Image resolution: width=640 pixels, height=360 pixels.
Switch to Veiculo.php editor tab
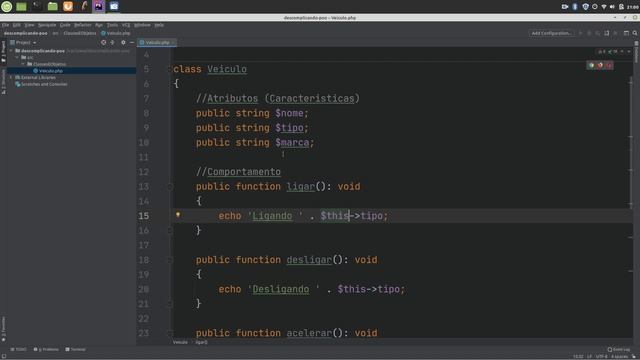tap(157, 42)
